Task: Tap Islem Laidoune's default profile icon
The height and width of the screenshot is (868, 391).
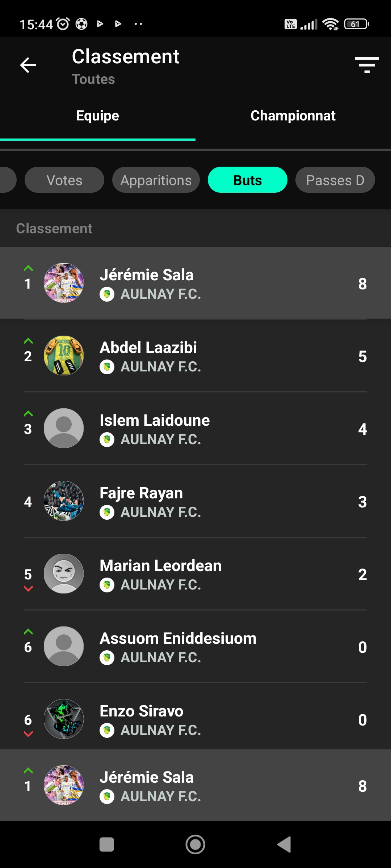Action: [64, 428]
